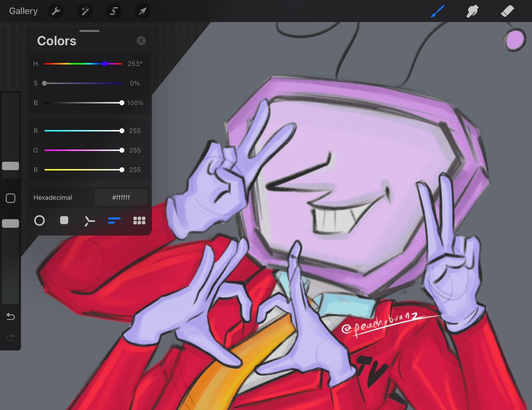
Task: Select the Eraser tool
Action: point(507,11)
